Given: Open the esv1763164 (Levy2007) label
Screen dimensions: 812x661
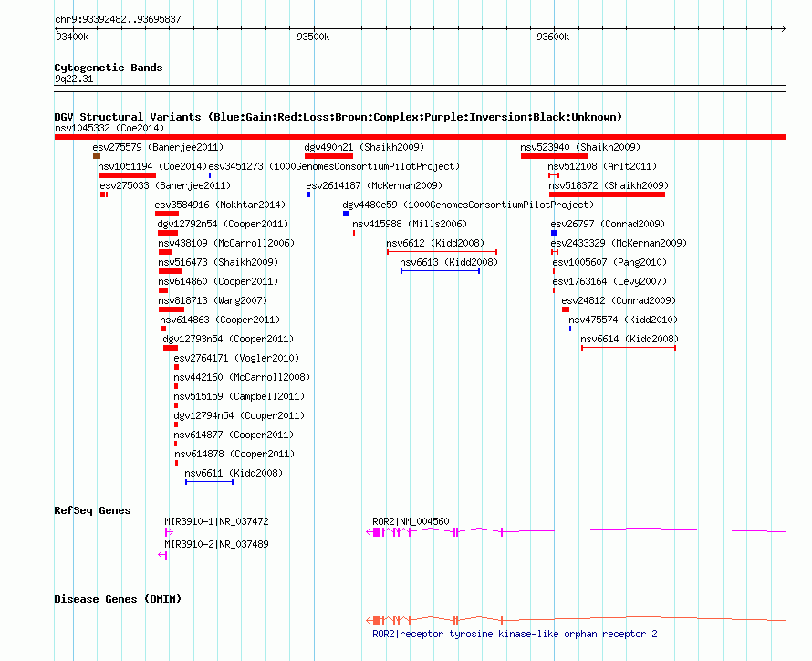Looking at the screenshot, I should 609,281.
